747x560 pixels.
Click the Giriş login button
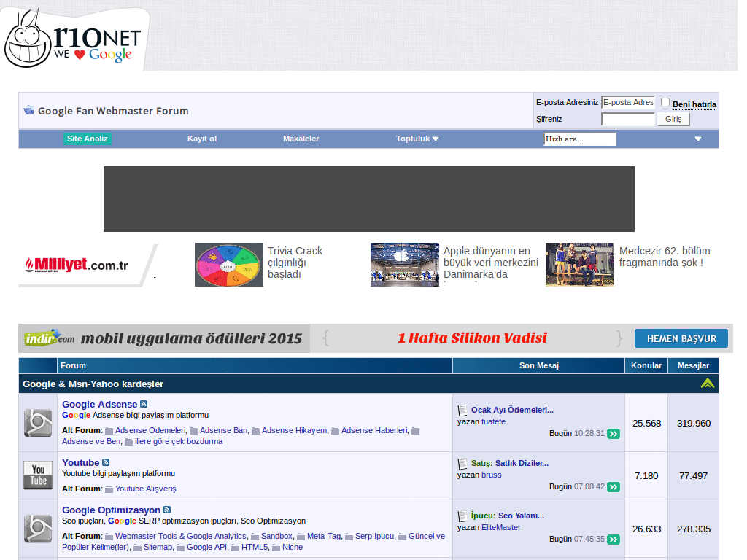[673, 119]
